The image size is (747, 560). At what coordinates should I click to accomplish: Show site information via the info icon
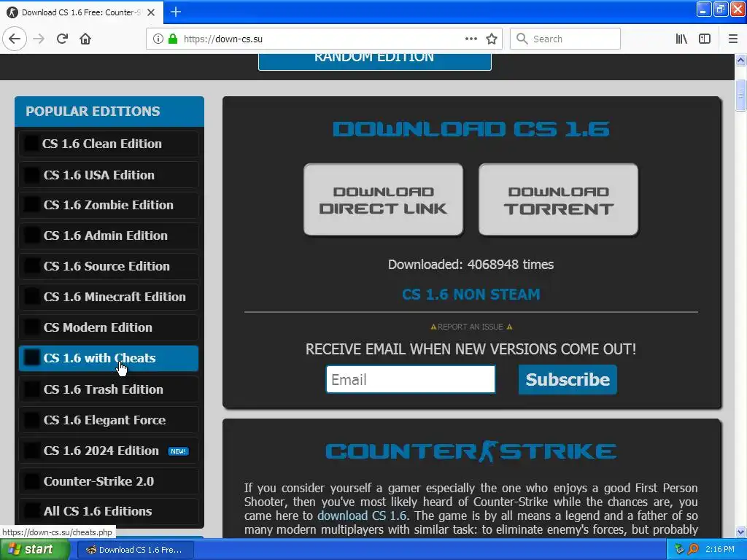(158, 39)
